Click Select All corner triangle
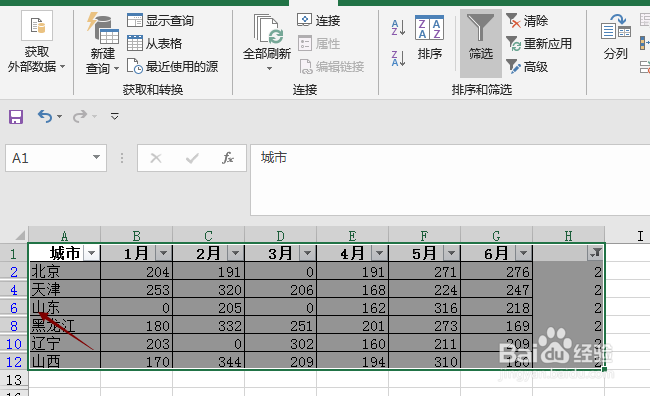 click(x=20, y=236)
